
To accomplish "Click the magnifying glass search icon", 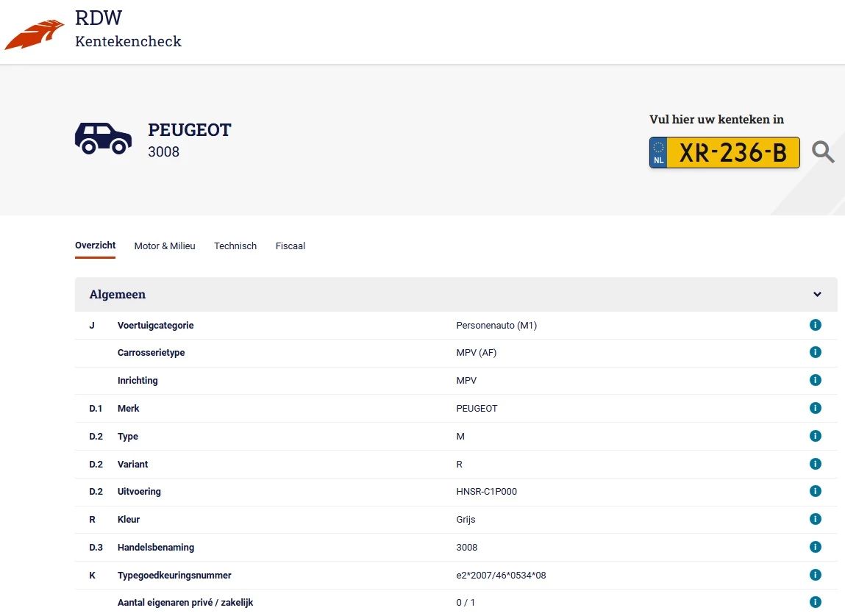I will pyautogui.click(x=823, y=152).
